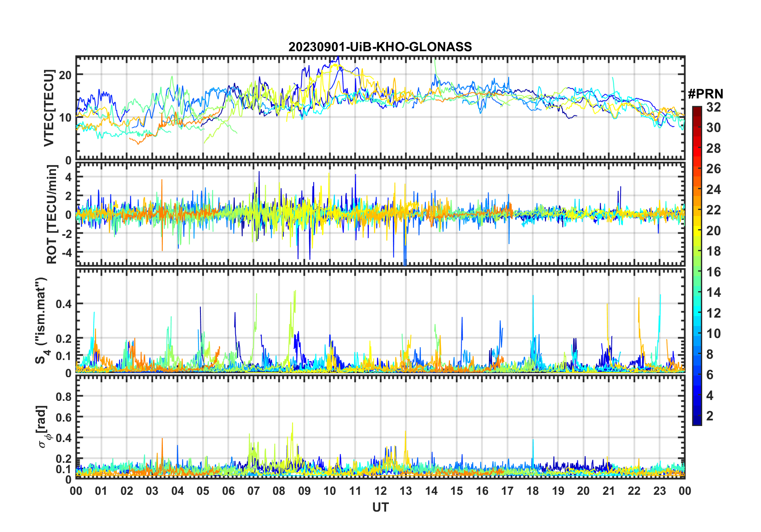The image size is (761, 532).
Task: Click the VTEC[TECU] y-axis label
Action: 49,108
